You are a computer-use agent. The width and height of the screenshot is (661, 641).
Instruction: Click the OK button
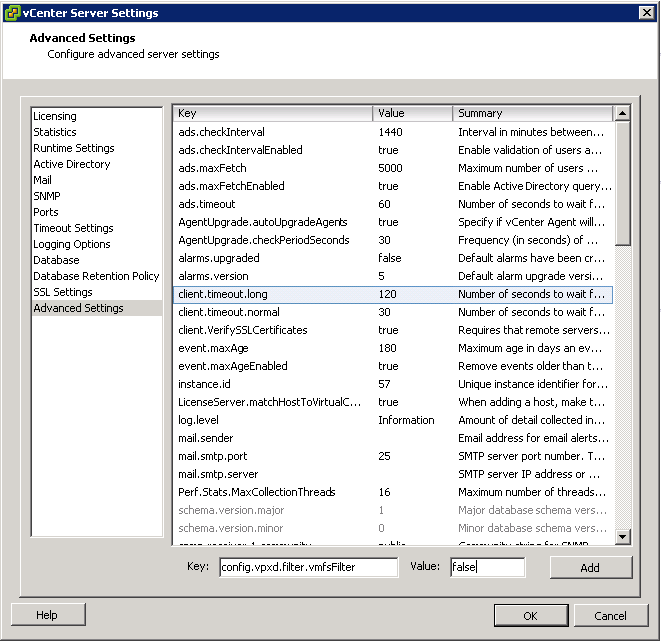pyautogui.click(x=531, y=616)
